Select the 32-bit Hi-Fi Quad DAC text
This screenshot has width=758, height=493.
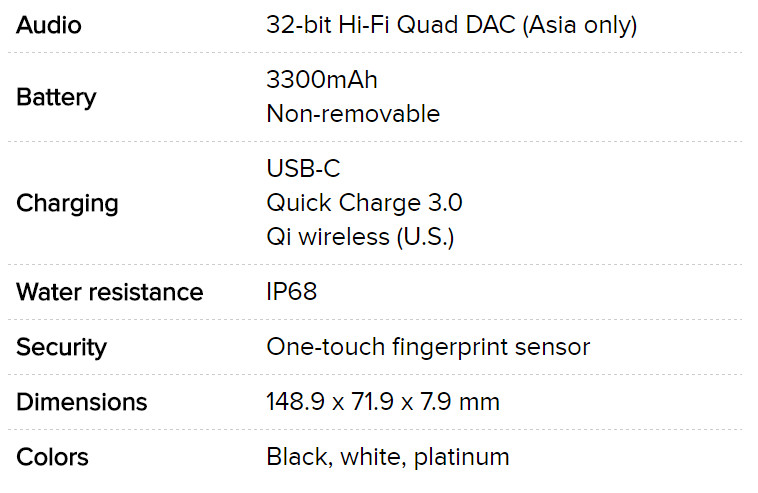391,25
